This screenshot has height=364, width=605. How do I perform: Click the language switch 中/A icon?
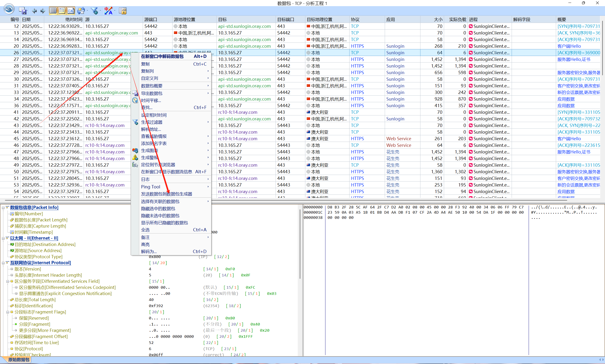108,11
